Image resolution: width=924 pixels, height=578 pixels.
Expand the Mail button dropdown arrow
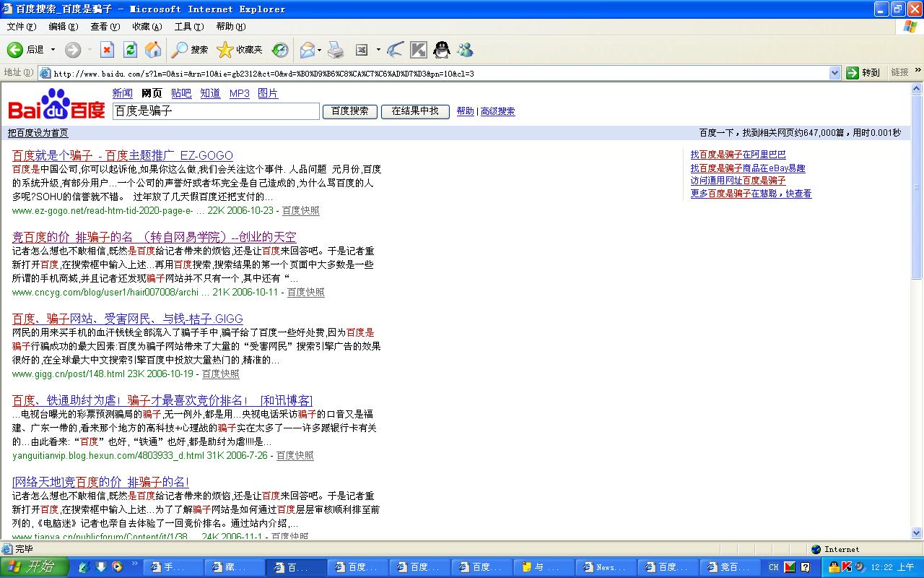[x=320, y=50]
